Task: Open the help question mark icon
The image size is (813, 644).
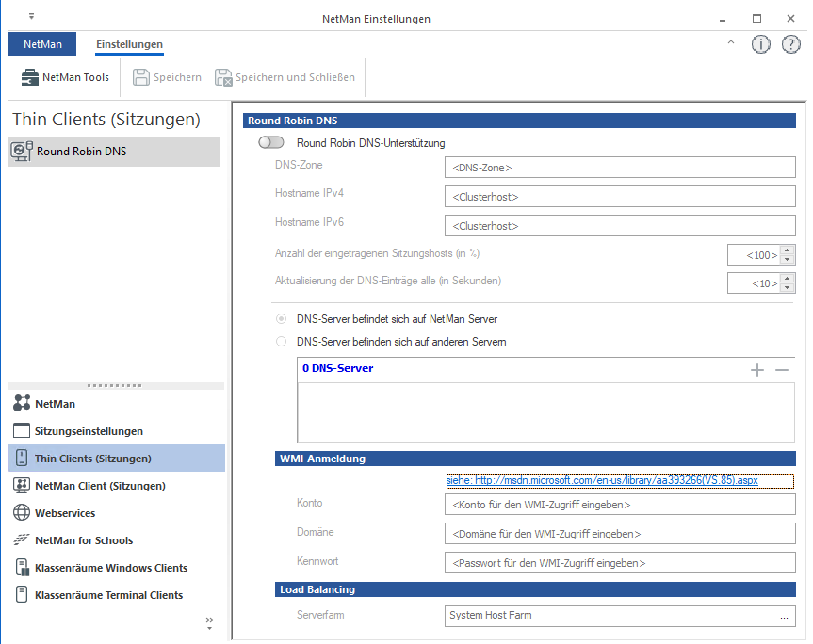Action: point(790,43)
